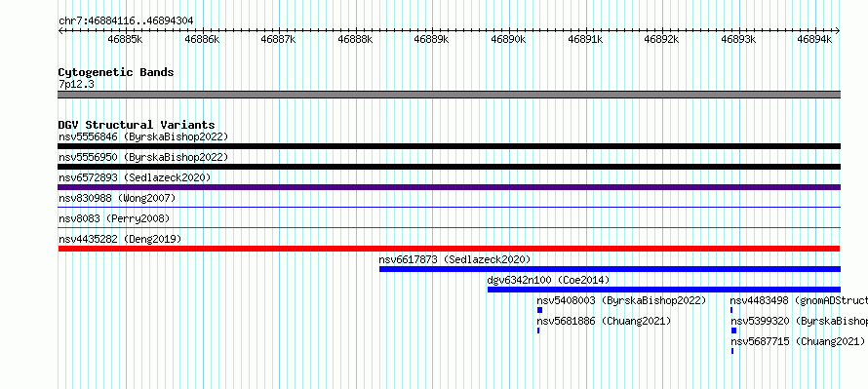
Task: Open the nsv8083 (Perry2008) label
Action: click(114, 218)
